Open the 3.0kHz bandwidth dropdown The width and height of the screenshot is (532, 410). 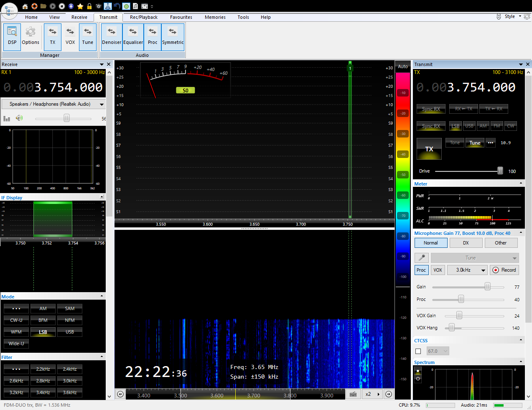467,270
